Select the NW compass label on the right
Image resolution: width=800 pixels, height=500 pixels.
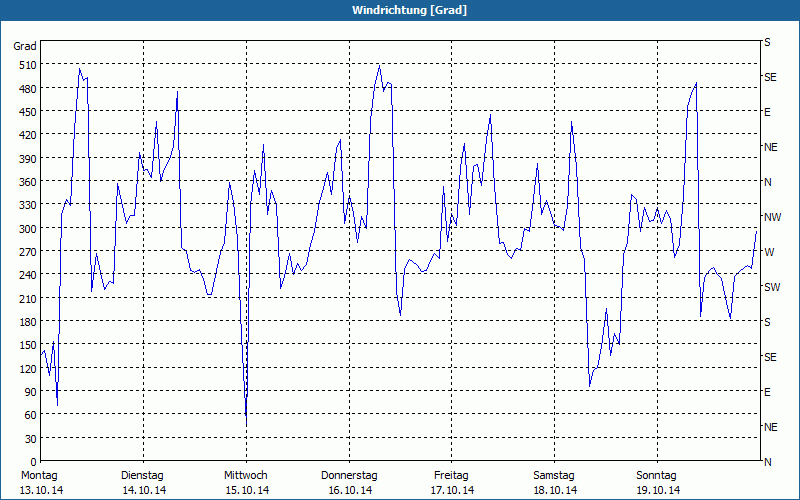tap(772, 217)
